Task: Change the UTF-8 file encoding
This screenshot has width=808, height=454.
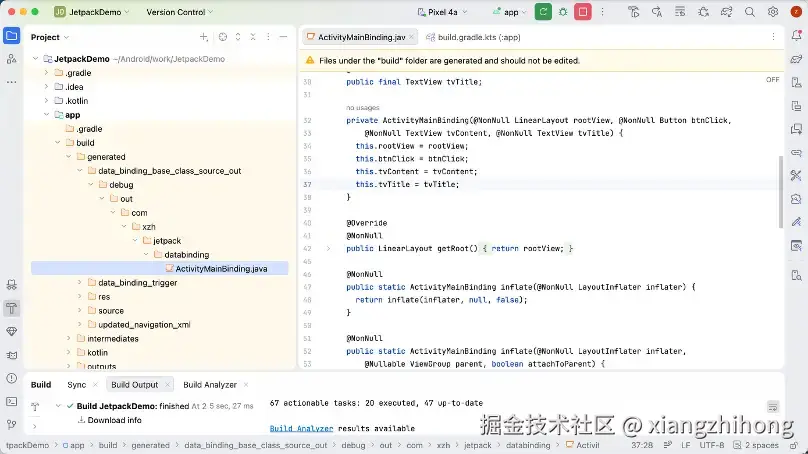Action: click(x=712, y=445)
